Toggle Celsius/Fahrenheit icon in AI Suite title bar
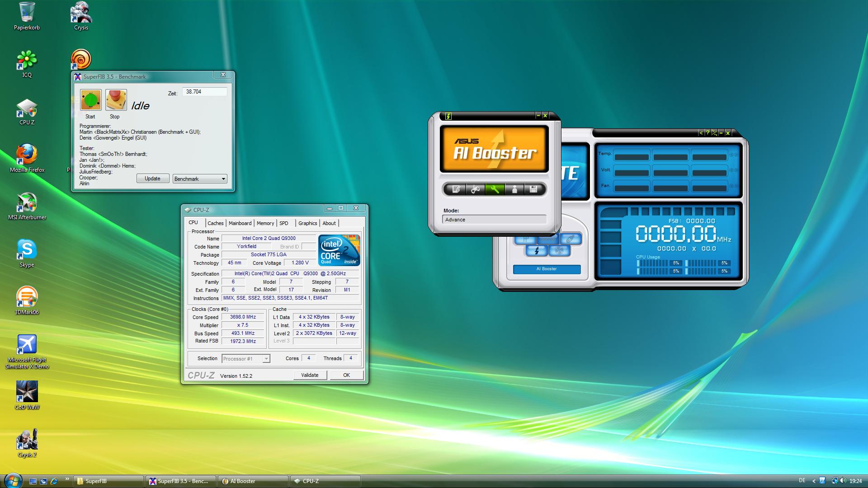 (x=714, y=133)
